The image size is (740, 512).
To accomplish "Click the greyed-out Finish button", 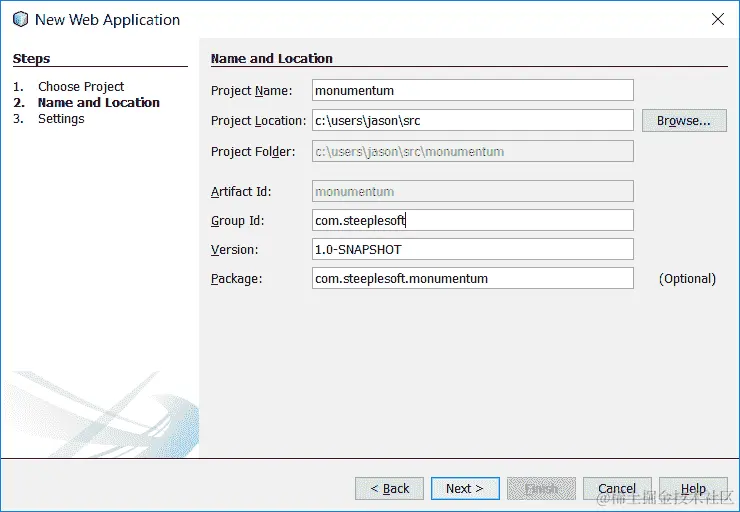I will click(x=541, y=488).
